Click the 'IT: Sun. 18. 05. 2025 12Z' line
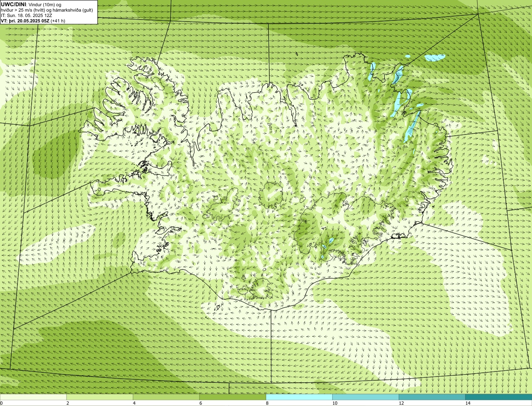 tap(27, 15)
